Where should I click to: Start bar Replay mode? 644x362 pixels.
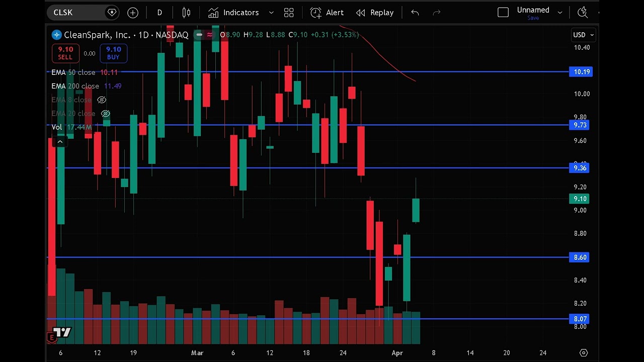(x=375, y=13)
